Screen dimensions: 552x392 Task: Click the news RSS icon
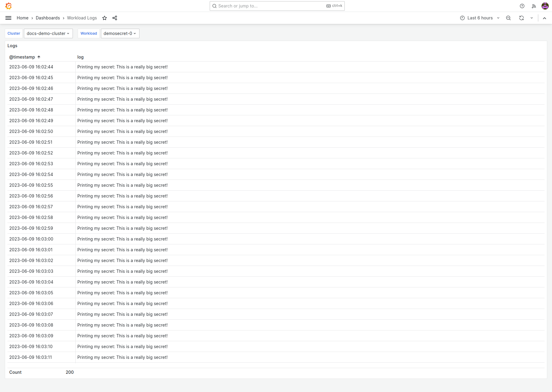pyautogui.click(x=534, y=6)
